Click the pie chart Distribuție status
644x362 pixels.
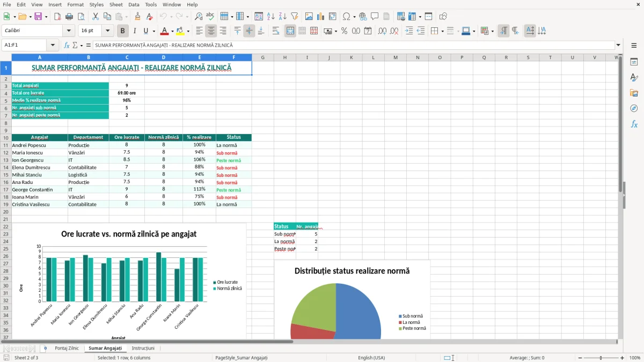[x=352, y=300]
